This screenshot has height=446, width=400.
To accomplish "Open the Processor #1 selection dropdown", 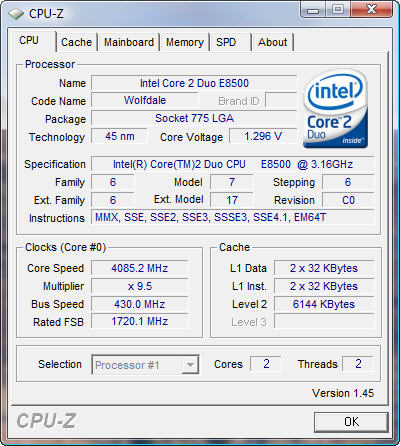I will 145,365.
